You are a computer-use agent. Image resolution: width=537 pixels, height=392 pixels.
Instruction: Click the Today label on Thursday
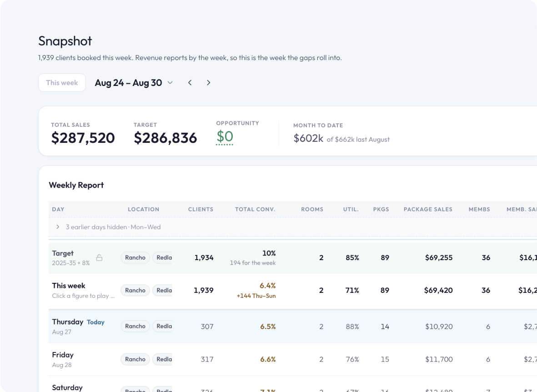pos(95,322)
